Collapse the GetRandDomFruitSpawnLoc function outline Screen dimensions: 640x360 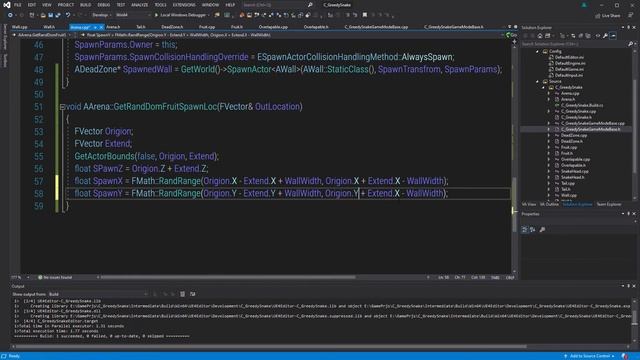pos(62,107)
